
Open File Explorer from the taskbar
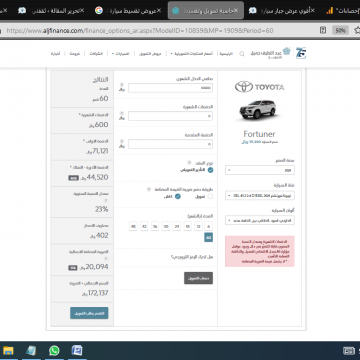(x=8, y=351)
